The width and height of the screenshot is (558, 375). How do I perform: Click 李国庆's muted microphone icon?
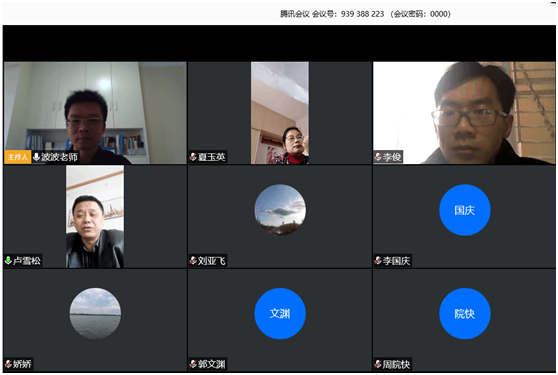pyautogui.click(x=378, y=261)
